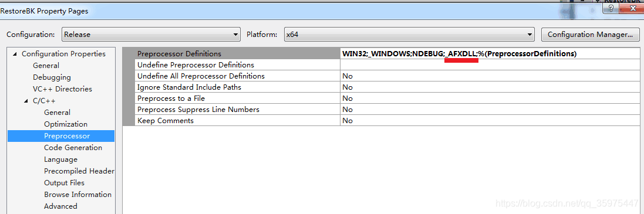Click the No value for Preprocess Suppress Line Numbers

tap(490, 110)
